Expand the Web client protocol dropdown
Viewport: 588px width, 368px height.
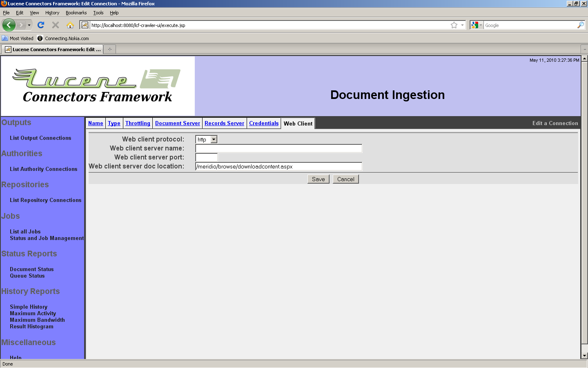[214, 139]
